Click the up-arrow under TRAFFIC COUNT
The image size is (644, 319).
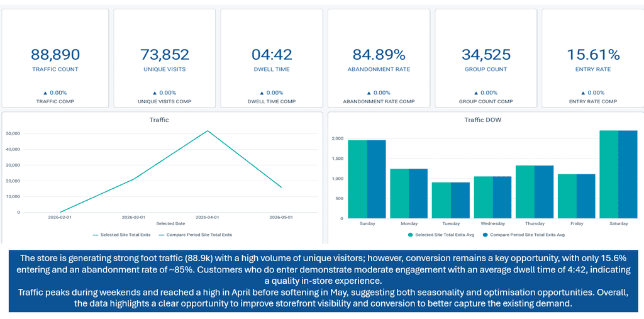[45, 93]
